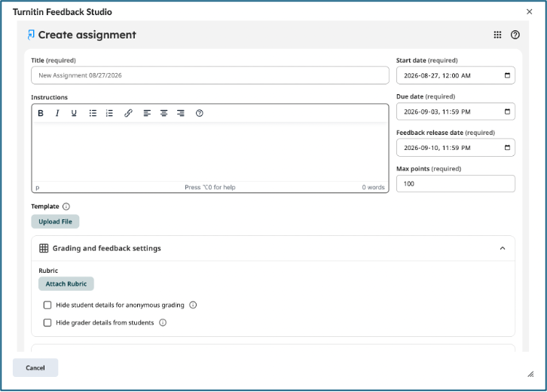
Task: Click the 'Press ⌥0 for help' text
Action: click(x=210, y=187)
